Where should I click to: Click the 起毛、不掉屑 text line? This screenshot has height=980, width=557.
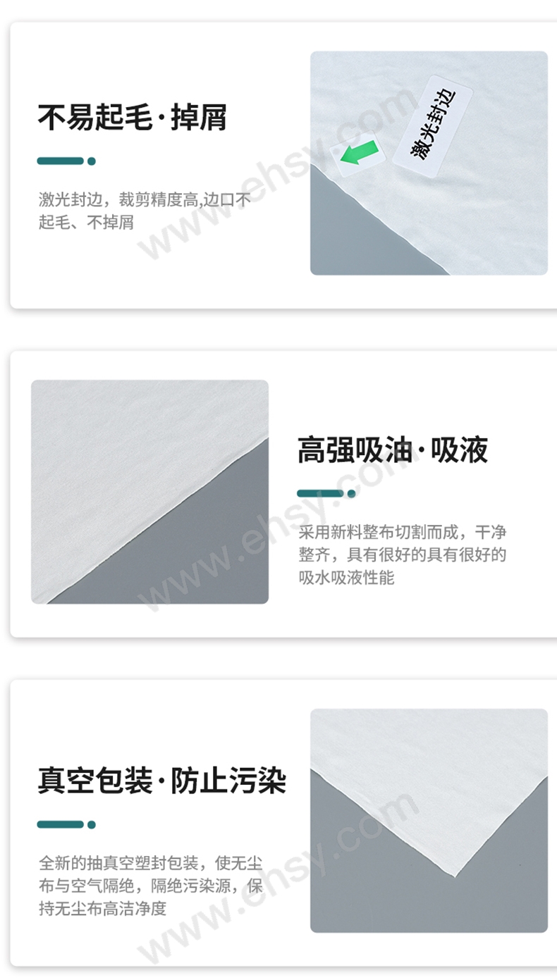click(x=86, y=223)
